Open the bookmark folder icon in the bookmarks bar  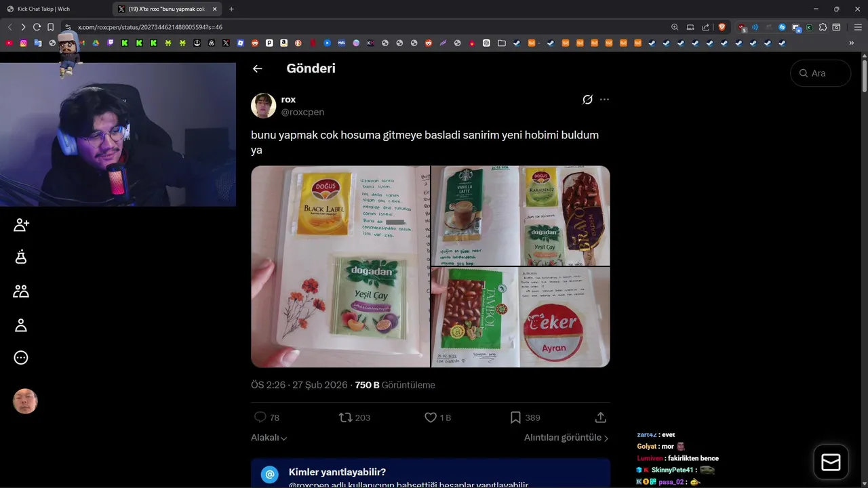[x=501, y=43]
